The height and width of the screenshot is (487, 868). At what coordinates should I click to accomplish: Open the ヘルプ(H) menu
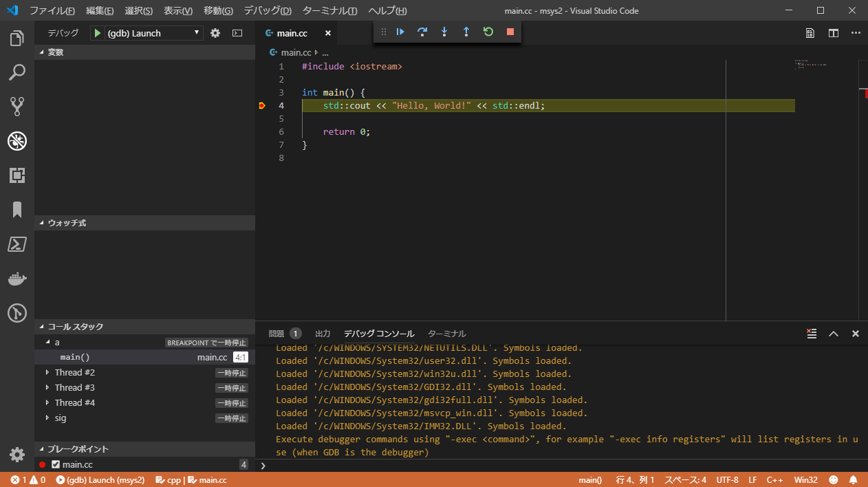387,11
